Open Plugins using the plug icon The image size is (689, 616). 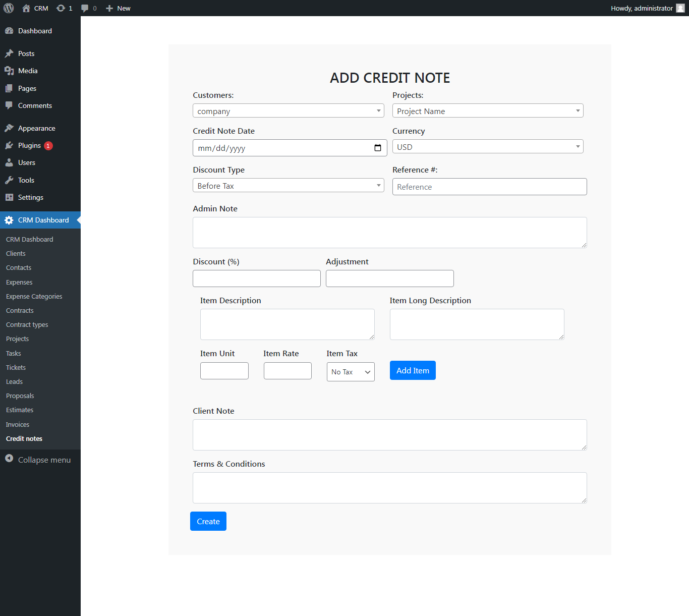point(10,145)
